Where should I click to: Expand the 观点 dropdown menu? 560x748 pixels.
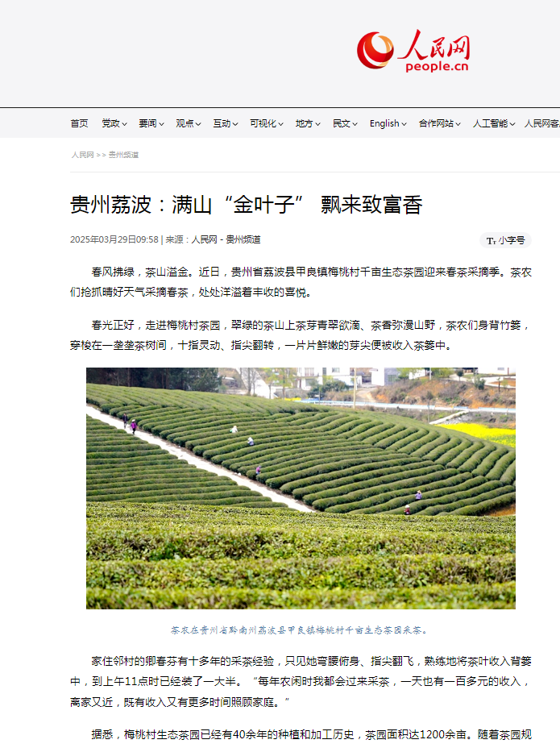[189, 123]
